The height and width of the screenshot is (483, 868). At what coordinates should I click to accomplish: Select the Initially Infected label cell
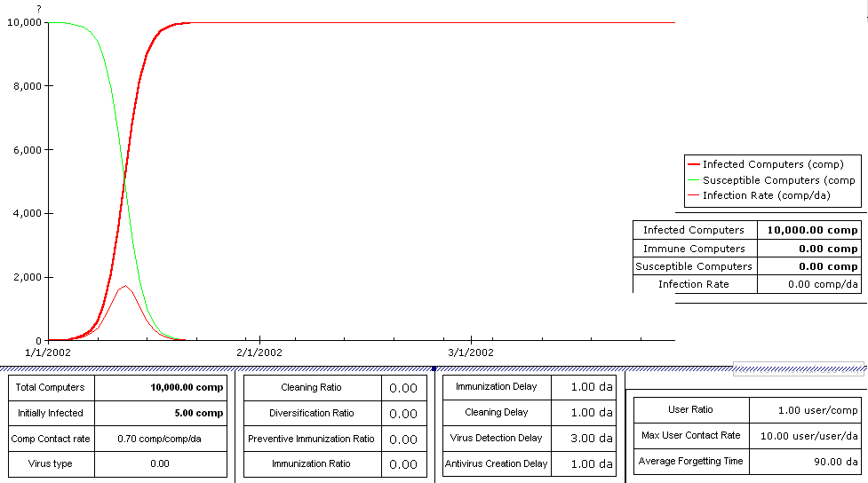coord(52,413)
